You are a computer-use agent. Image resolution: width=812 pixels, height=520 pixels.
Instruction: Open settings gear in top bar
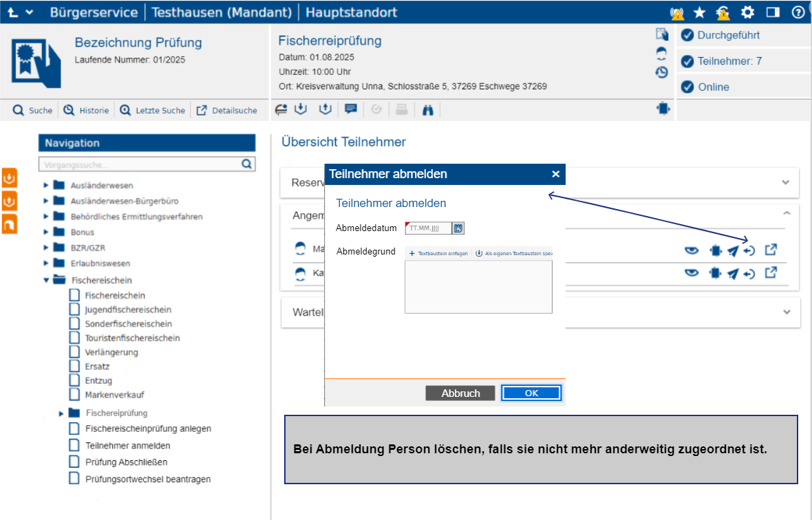click(x=747, y=12)
